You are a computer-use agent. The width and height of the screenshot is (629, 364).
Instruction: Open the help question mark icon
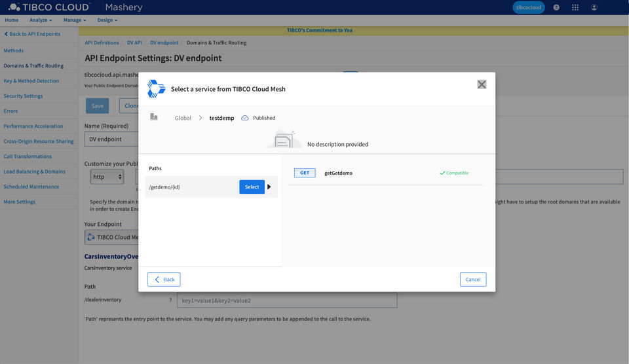point(556,7)
